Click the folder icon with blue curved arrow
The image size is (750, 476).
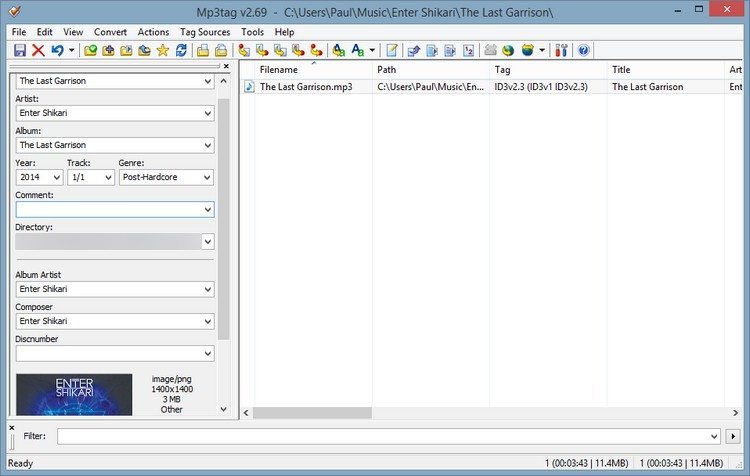144,50
